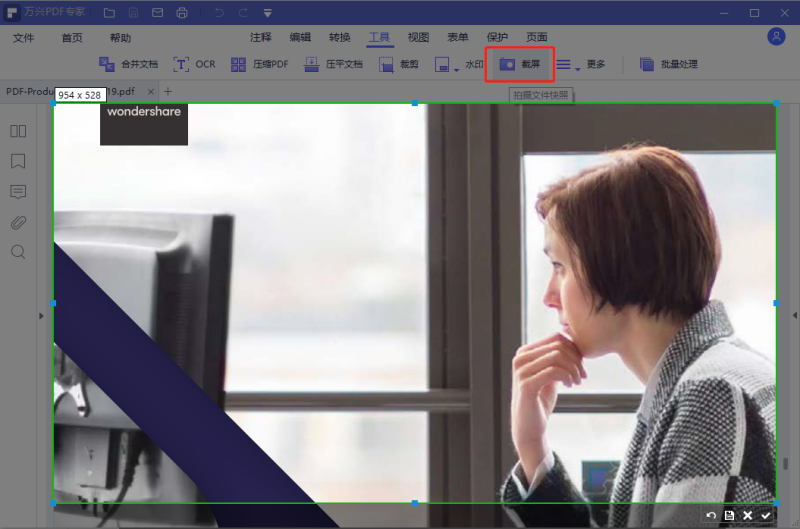
Task: Open the 水印 watermark dropdown
Action: point(456,68)
